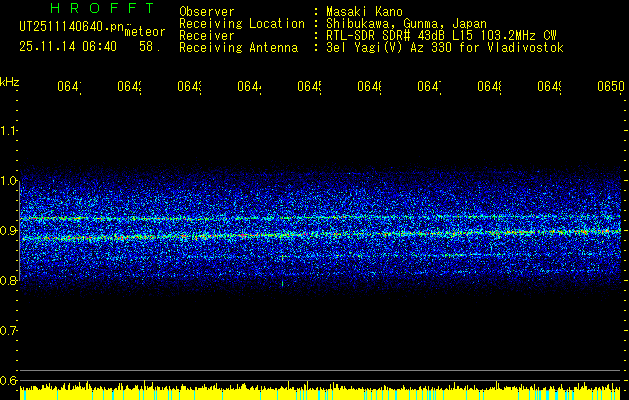Viewport: 629px width, 400px height.
Task: Click the 0644 time marker
Action: tap(250, 86)
